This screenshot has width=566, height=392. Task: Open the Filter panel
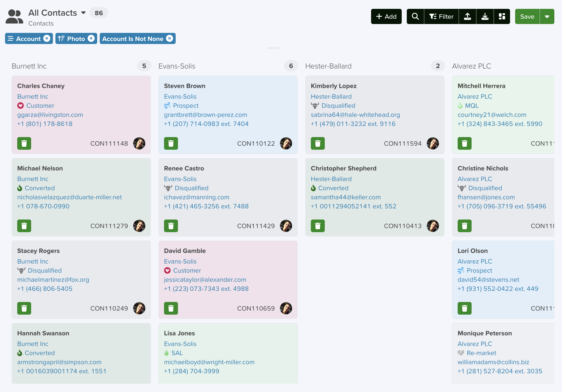tap(441, 16)
